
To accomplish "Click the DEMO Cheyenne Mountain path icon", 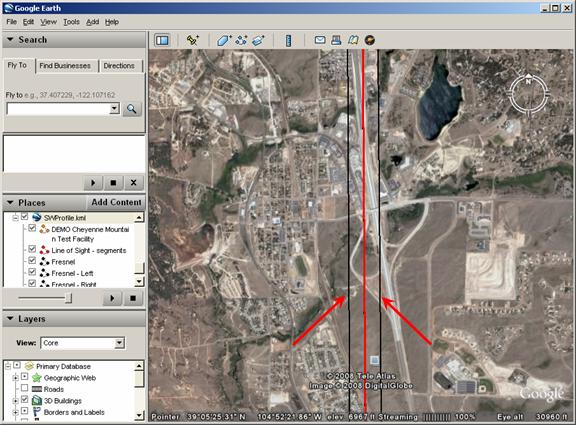I will click(44, 230).
